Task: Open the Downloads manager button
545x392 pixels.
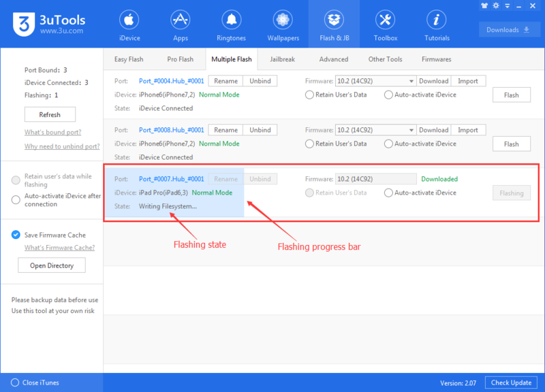Action: click(509, 30)
